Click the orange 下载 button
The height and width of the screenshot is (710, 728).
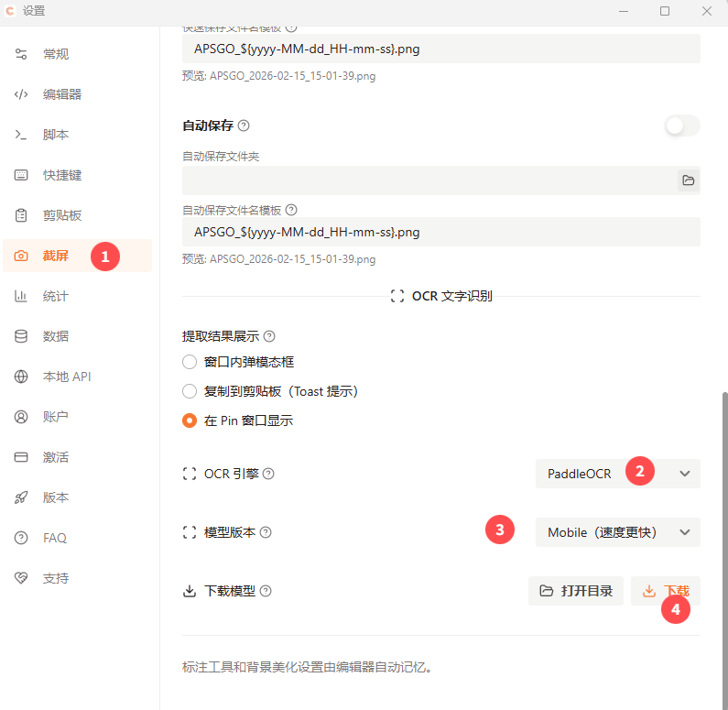pyautogui.click(x=665, y=591)
